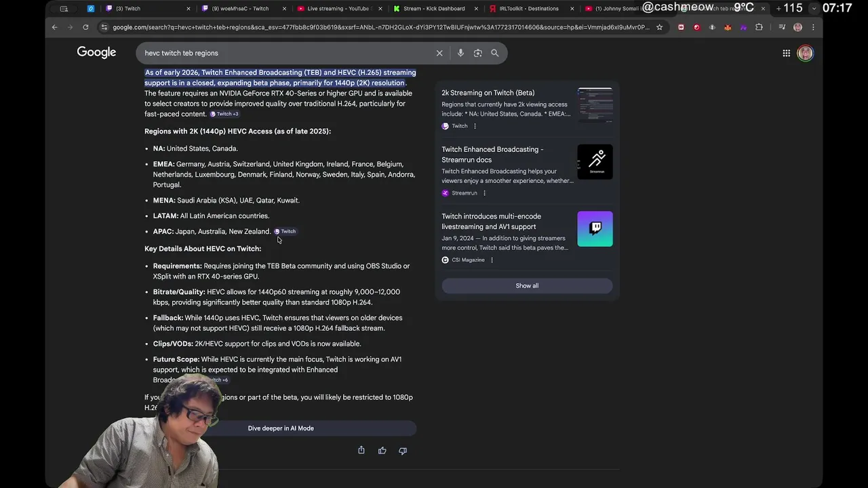Click the Twitch +3 source chip
This screenshot has height=488, width=868.
(224, 115)
